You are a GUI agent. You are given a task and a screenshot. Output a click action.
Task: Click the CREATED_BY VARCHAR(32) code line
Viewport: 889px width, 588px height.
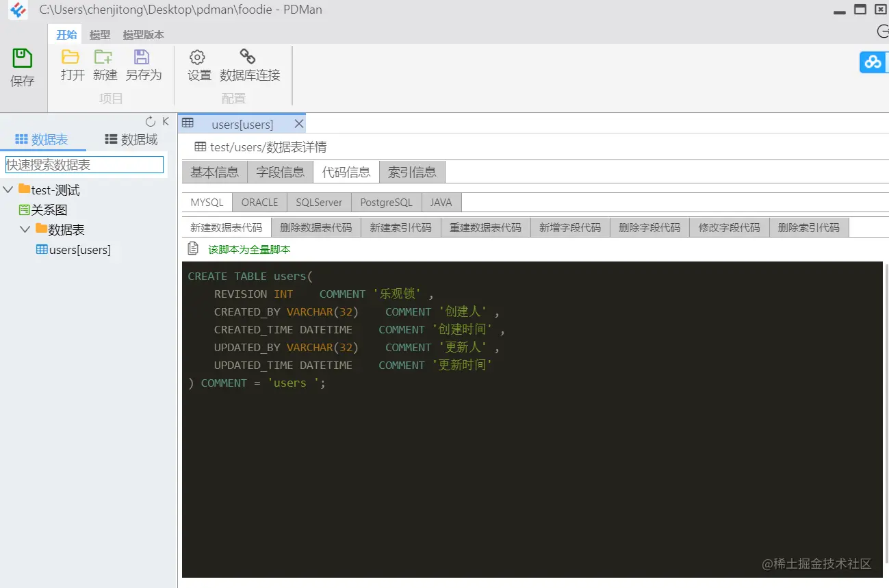tap(357, 311)
